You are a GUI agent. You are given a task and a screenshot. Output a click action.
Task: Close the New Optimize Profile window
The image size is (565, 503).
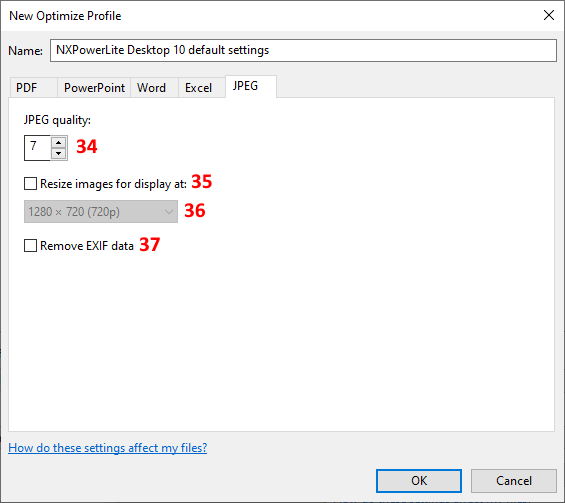[548, 15]
